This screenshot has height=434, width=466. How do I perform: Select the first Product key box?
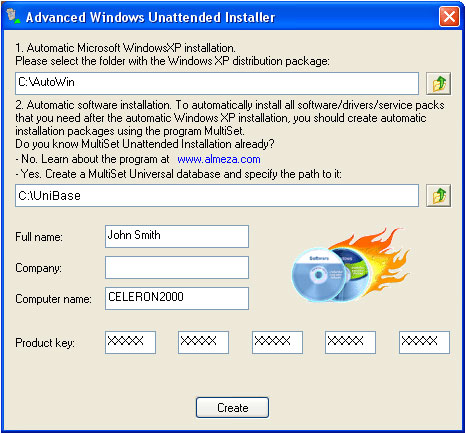point(130,342)
